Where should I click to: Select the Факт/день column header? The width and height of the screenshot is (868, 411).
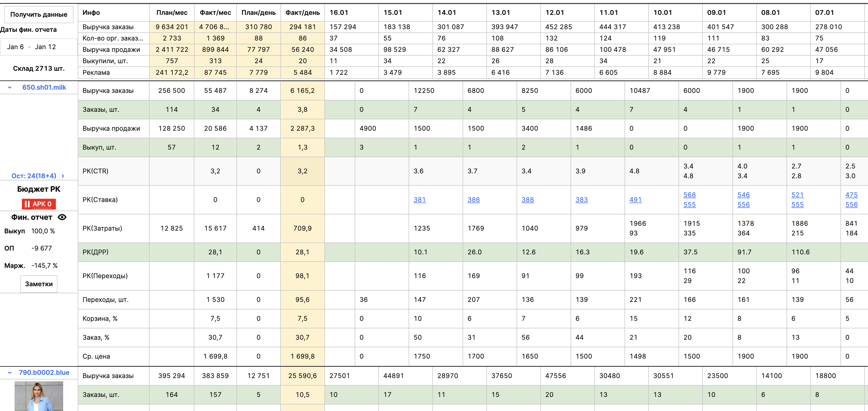click(x=303, y=12)
